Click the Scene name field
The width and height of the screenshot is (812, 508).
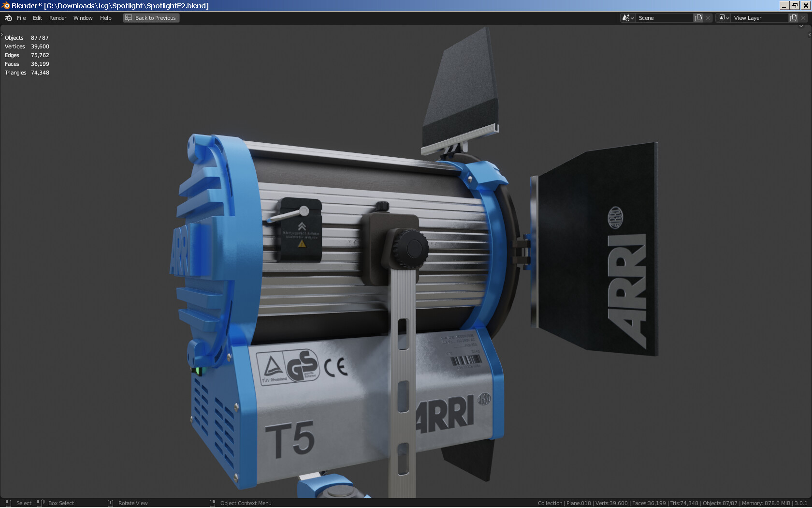(x=664, y=18)
